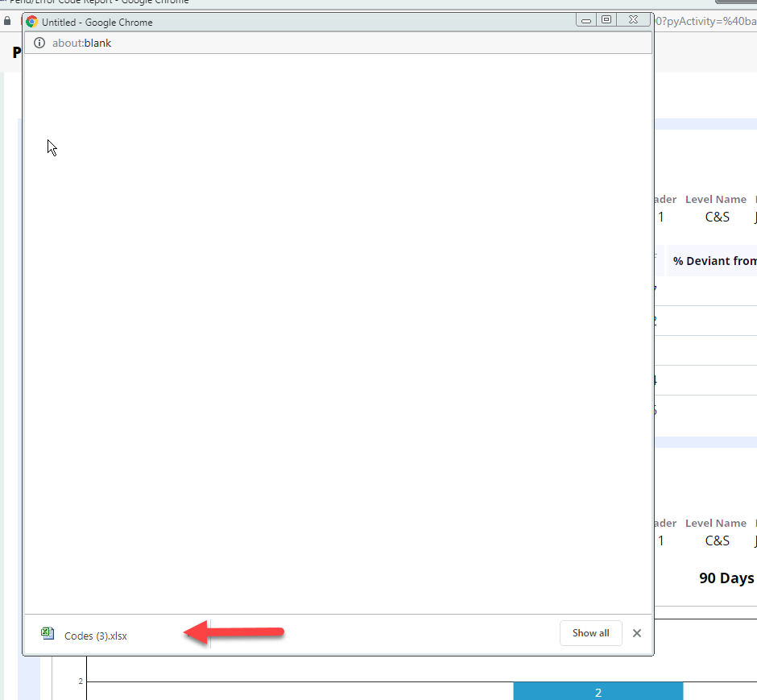Viewport: 757px width, 700px height.
Task: Click the Untitled - Google Chrome title text
Action: [97, 23]
